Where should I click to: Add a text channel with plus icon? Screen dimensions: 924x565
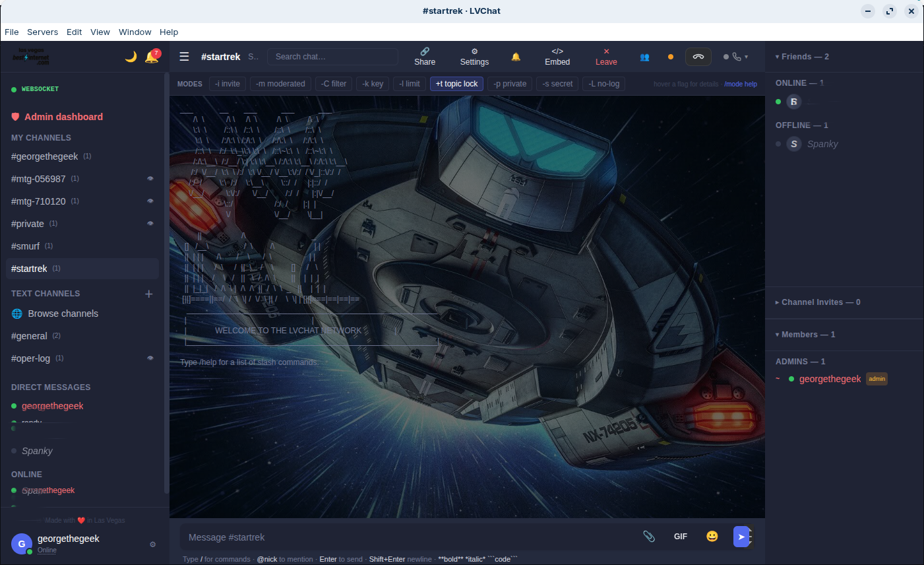[149, 294]
